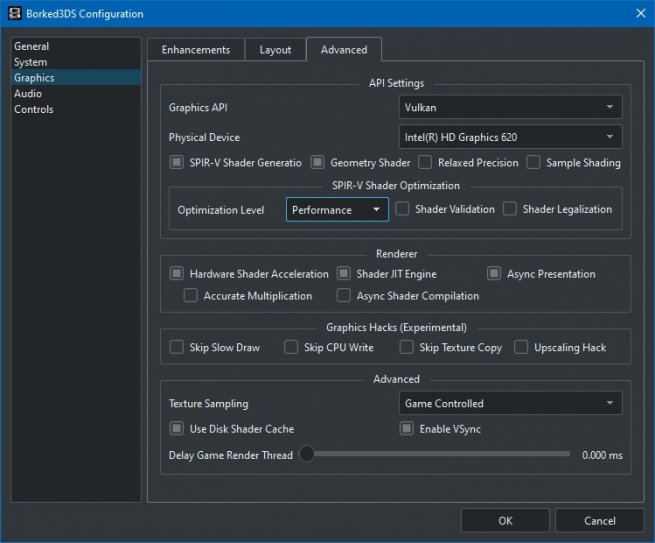This screenshot has width=655, height=543.
Task: Click the 'Graphics API' label
Action: pos(198,107)
